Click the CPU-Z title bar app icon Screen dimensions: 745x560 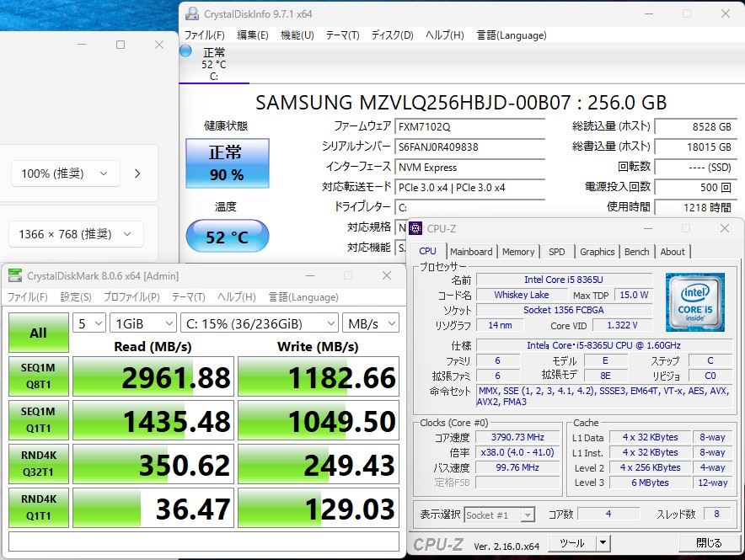click(416, 228)
